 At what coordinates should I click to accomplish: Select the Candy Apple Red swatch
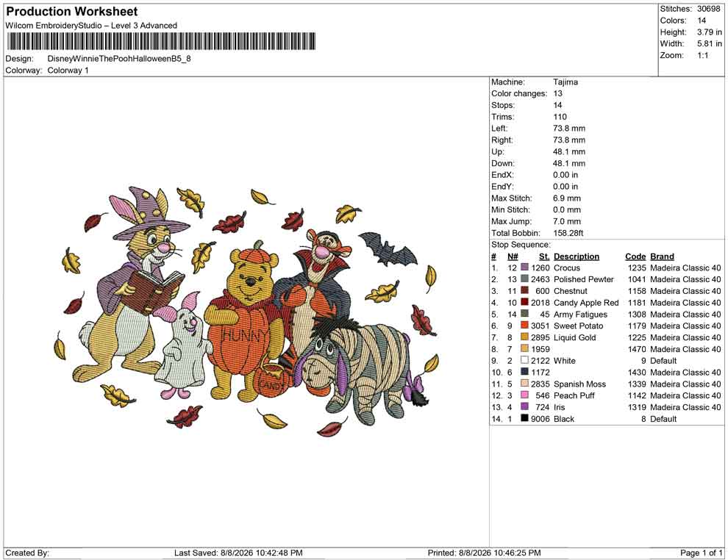524,302
